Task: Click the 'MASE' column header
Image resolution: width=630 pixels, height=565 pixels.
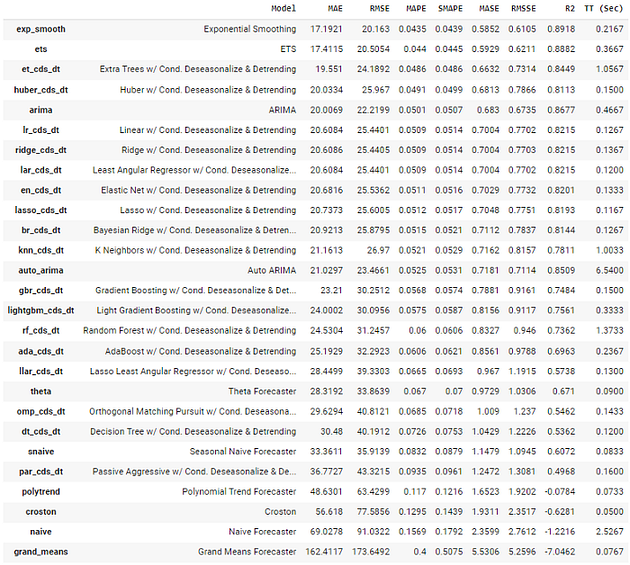Action: click(489, 8)
